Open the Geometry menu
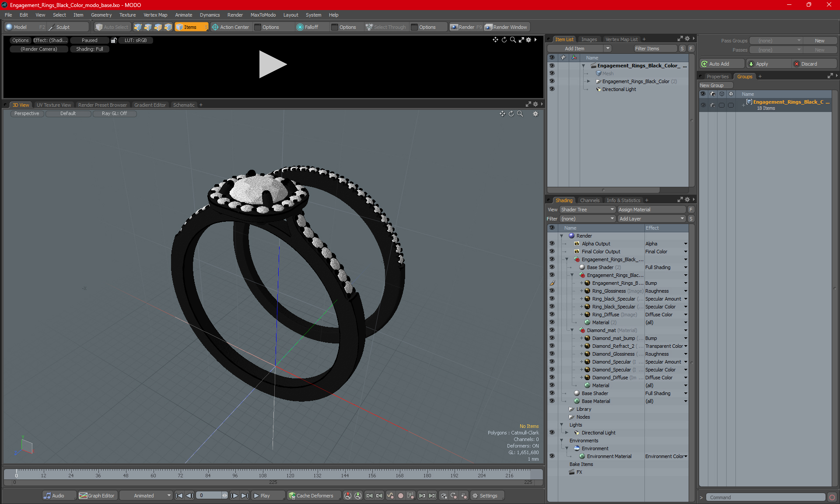 [x=101, y=15]
